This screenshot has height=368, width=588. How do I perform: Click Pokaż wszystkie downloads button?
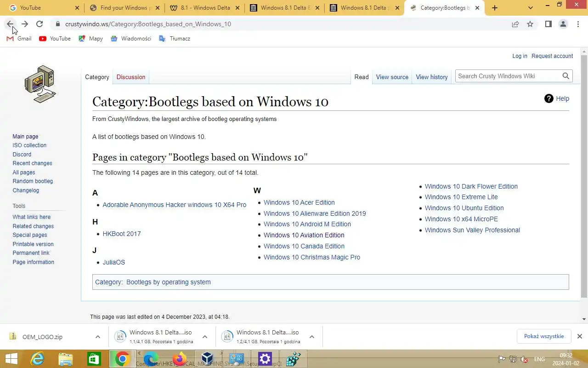click(544, 336)
